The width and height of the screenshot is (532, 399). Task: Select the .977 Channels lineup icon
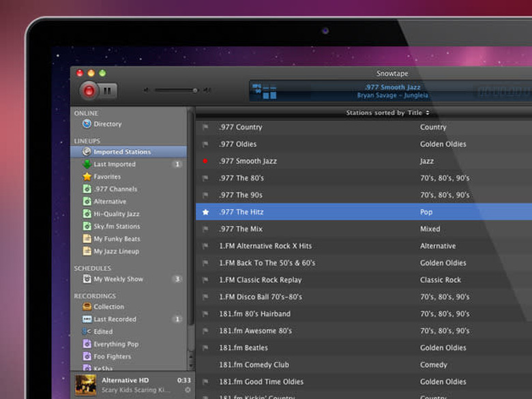point(87,189)
